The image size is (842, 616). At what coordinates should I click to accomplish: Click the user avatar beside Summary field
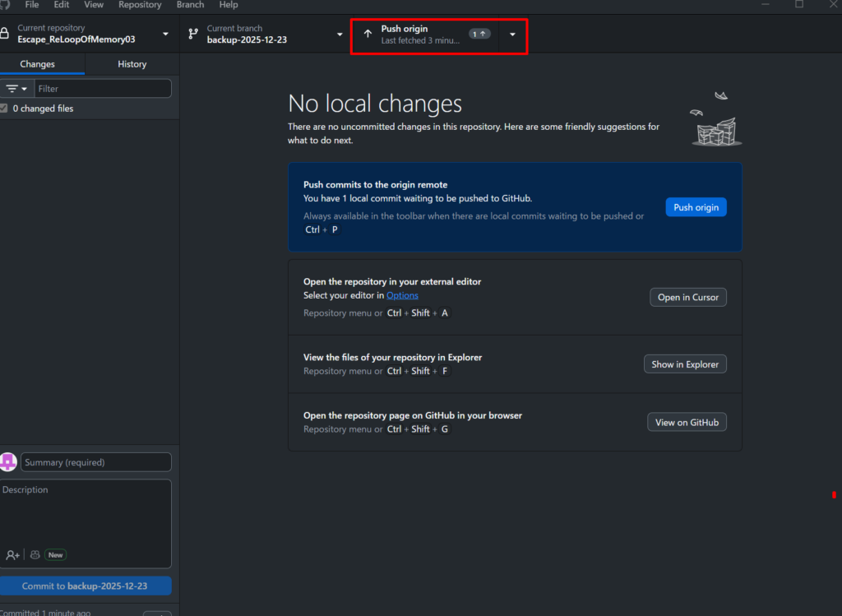8,462
